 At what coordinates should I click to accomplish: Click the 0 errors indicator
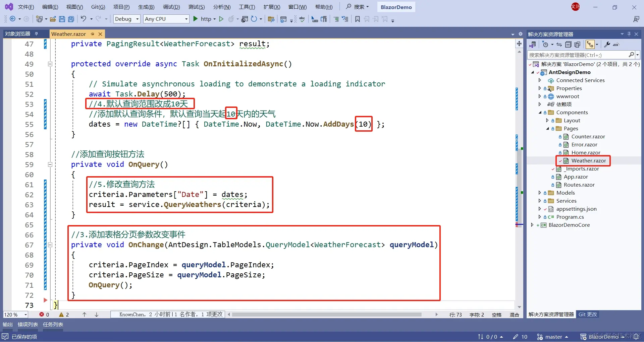pos(44,315)
